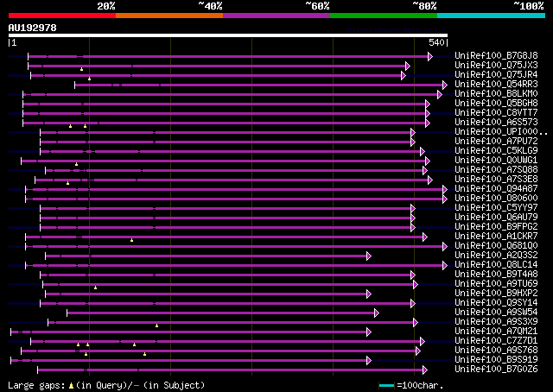Click the UniRef100_A1CKR7 label
Image resolution: width=553 pixels, height=392 pixels.
pos(496,236)
